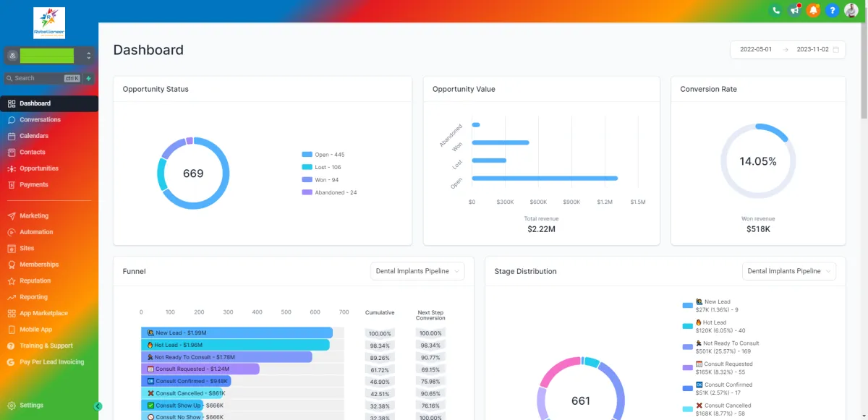Click the Marketing paper plane icon
This screenshot has height=420, width=868.
point(12,216)
